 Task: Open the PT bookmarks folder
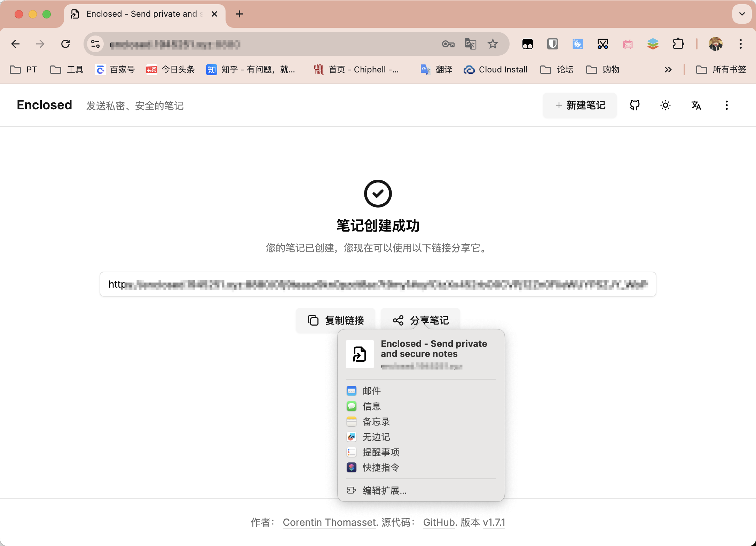[23, 70]
